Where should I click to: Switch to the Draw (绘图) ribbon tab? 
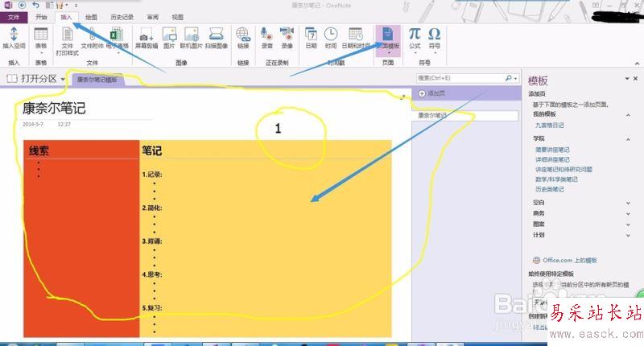91,17
